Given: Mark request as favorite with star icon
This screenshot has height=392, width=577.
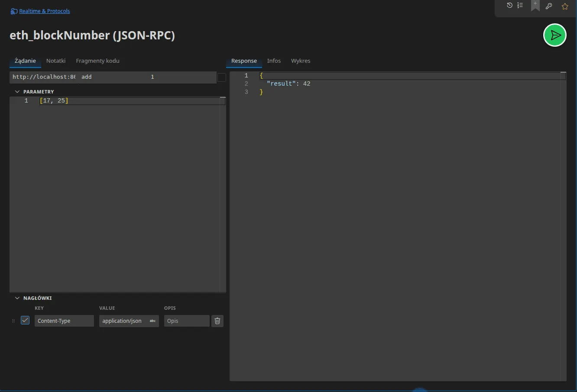Looking at the screenshot, I should click(x=565, y=6).
